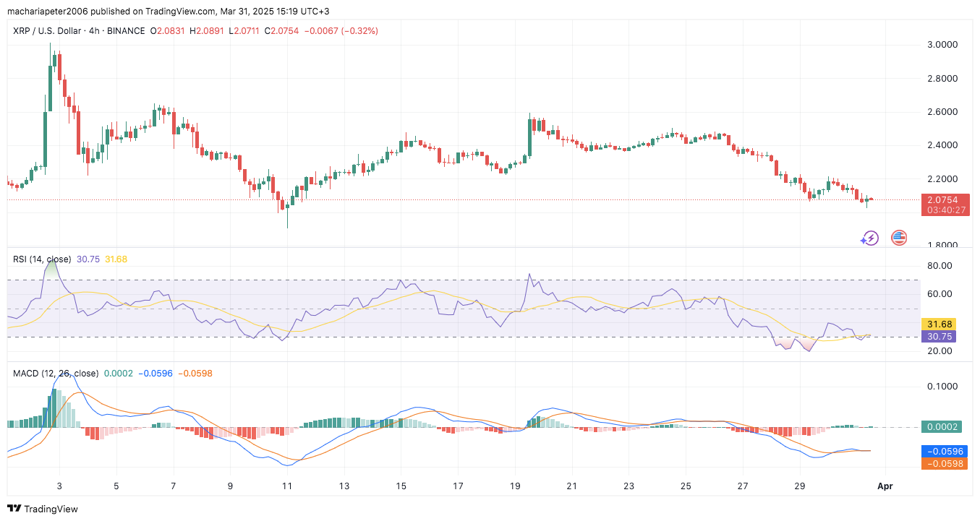Select the RSI (14, close) indicator legend
The width and height of the screenshot is (980, 521).
(43, 259)
